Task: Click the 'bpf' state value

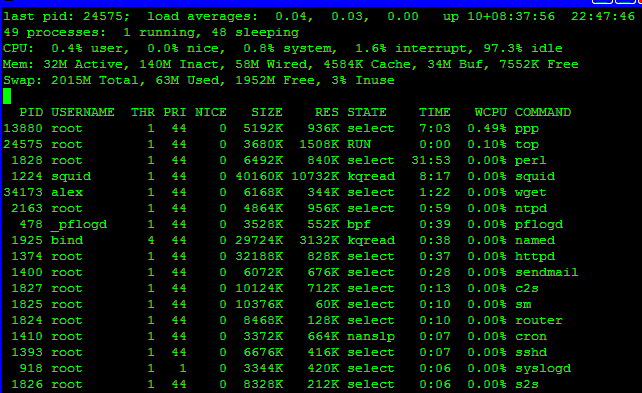Action: [x=359, y=225]
